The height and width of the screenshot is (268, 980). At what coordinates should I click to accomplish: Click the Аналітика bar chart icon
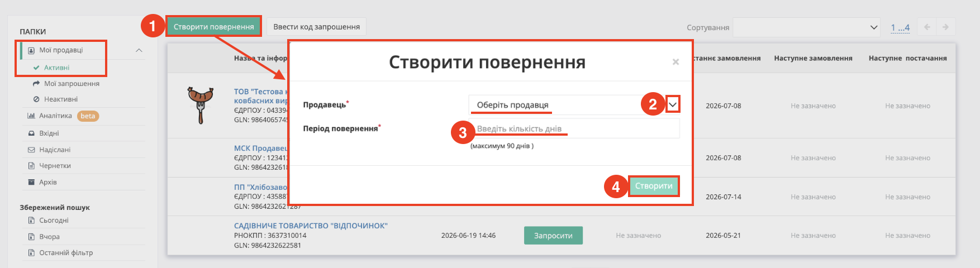point(31,116)
